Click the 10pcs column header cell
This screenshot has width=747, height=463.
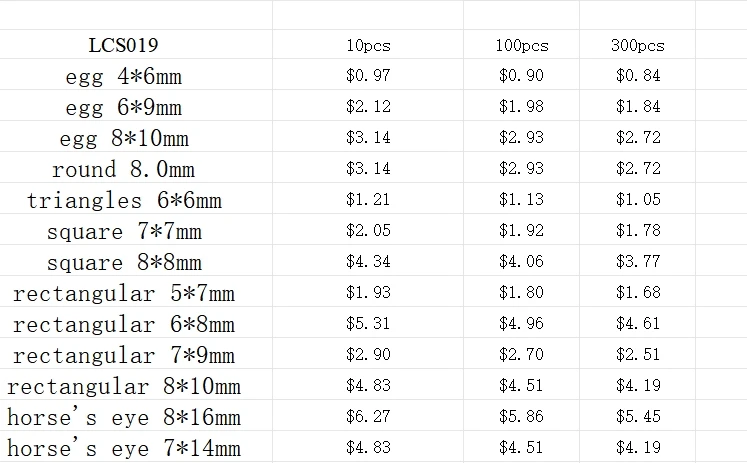pyautogui.click(x=368, y=46)
